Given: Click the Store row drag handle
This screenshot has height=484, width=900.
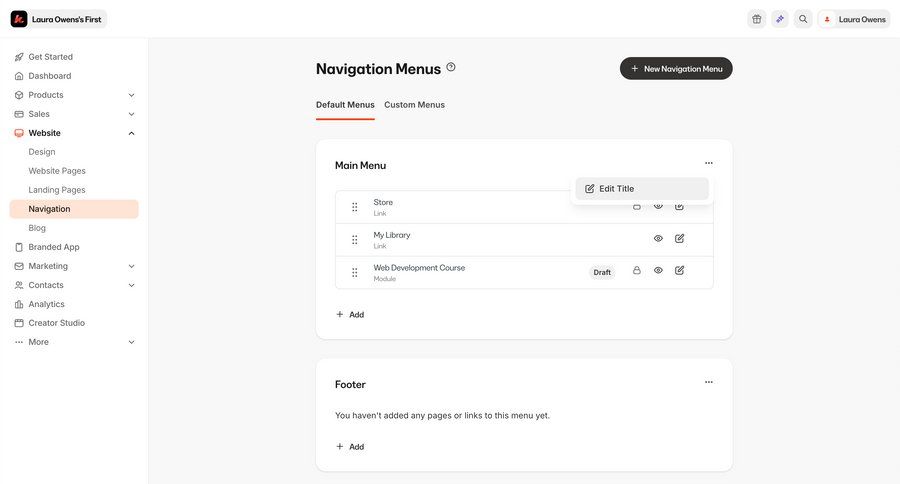Looking at the screenshot, I should (355, 207).
